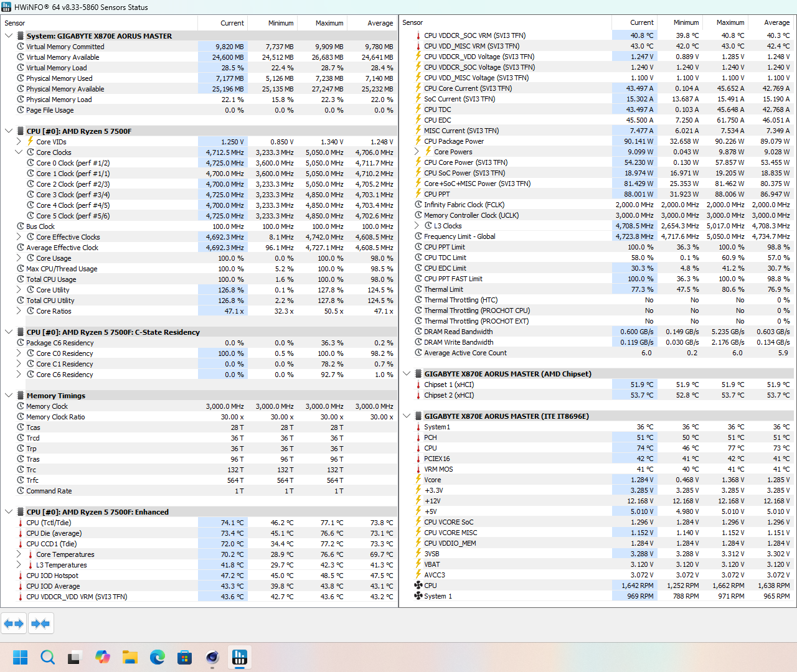
Task: Click the thermometer icon beside CPU (Tctl/Tdie)
Action: (21, 523)
